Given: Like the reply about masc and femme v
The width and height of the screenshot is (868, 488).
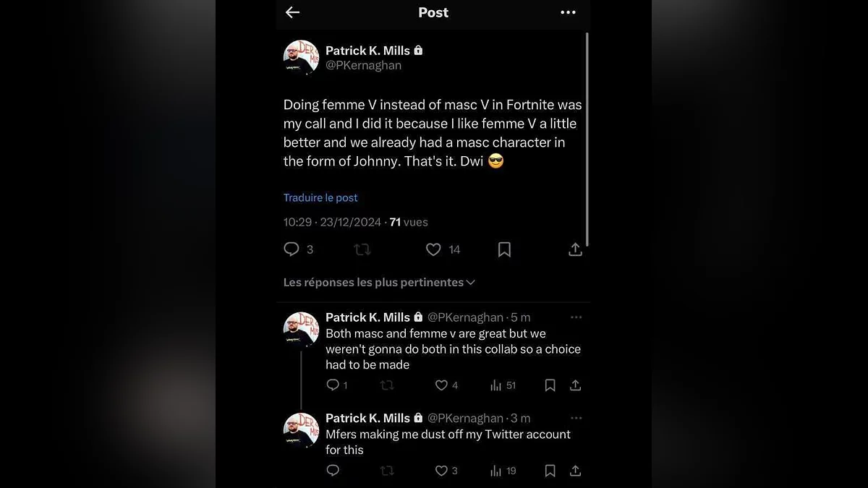Looking at the screenshot, I should coord(441,385).
